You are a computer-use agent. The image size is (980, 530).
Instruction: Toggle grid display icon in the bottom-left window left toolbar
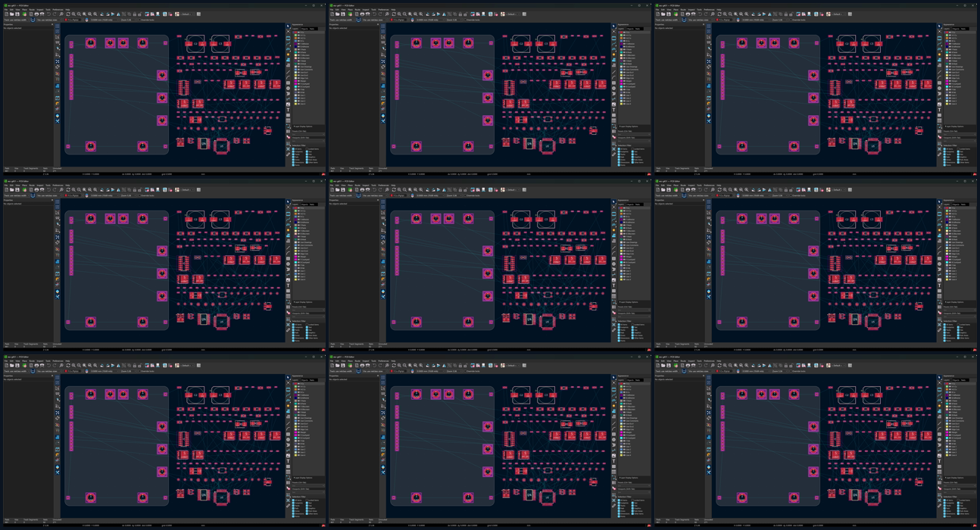coord(58,377)
